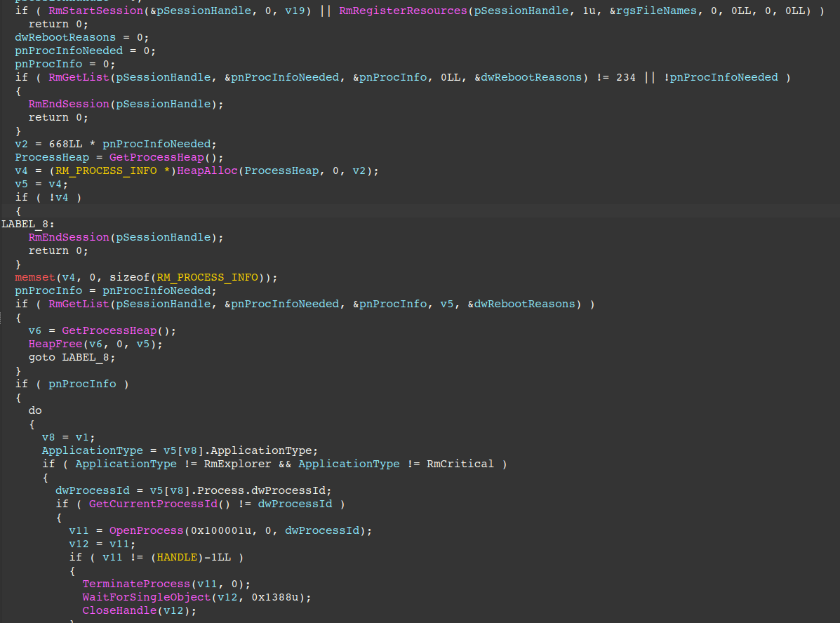The image size is (840, 623).
Task: Click the 'goto LABEL_8;' statement
Action: coord(72,357)
